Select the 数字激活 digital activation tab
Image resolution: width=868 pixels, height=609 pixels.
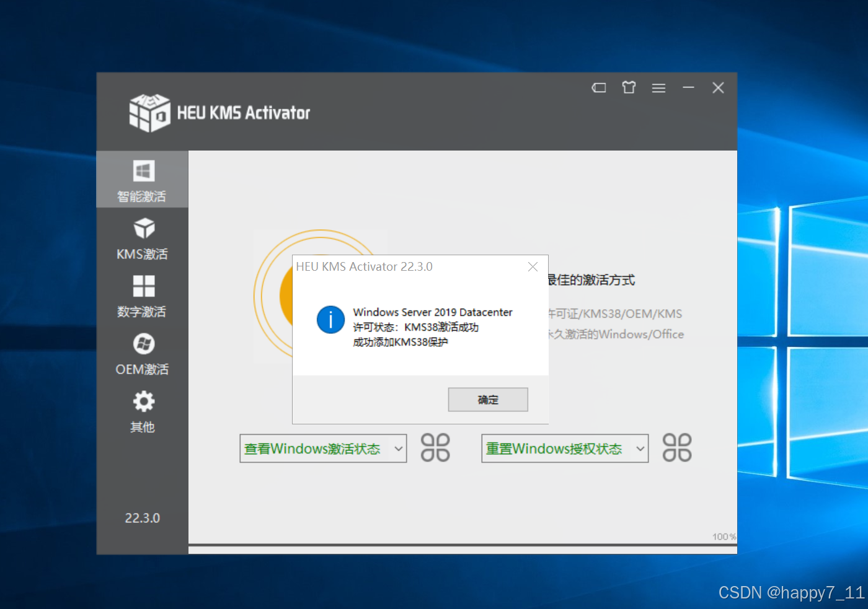[x=142, y=296]
